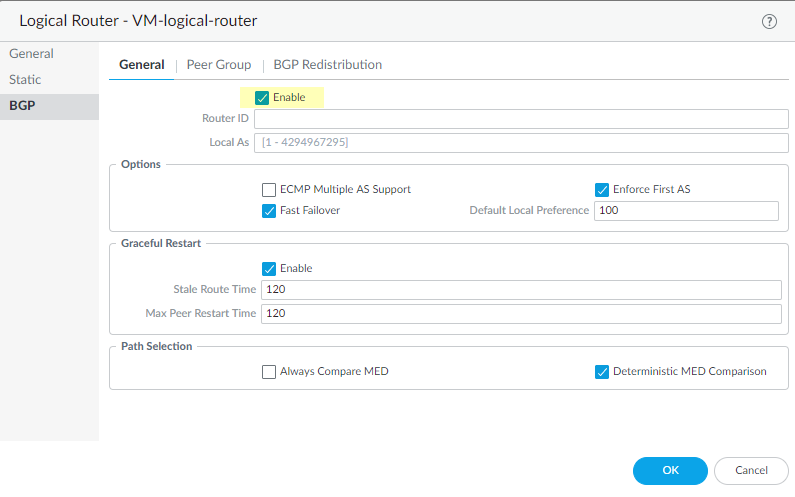The image size is (795, 497).
Task: Select General in the left sidebar
Action: (x=31, y=54)
